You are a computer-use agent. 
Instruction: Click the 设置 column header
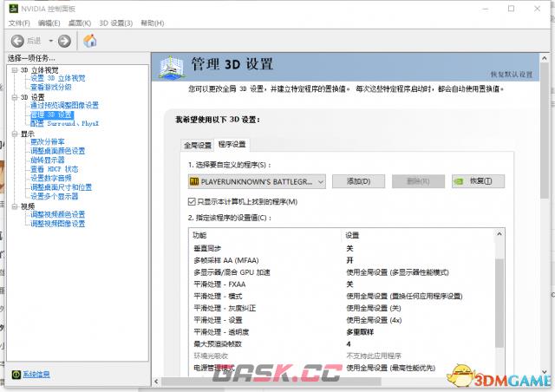point(352,236)
